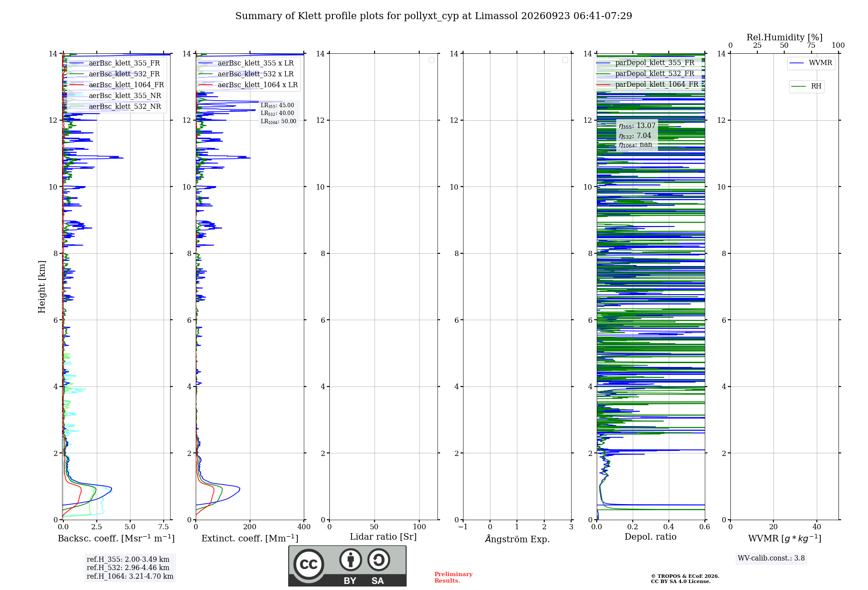Click the Ångström Exp. axis label
Image resolution: width=868 pixels, height=590 pixels.
pyautogui.click(x=517, y=539)
